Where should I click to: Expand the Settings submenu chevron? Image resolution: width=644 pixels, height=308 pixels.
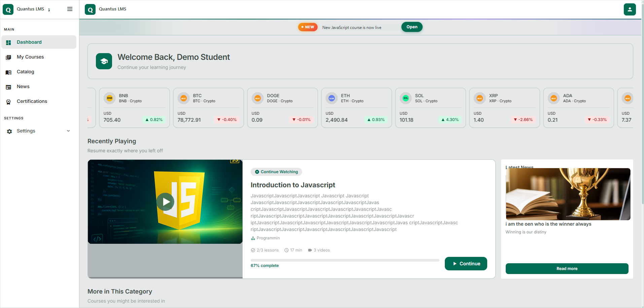68,131
